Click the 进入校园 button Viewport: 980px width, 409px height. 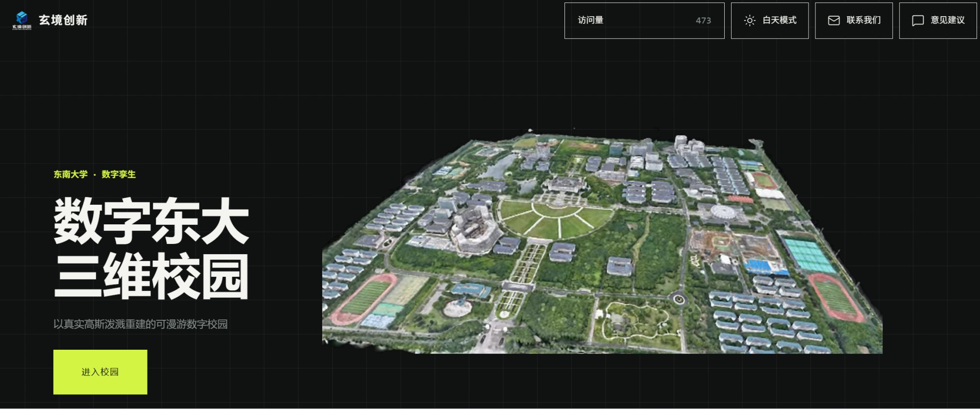100,372
